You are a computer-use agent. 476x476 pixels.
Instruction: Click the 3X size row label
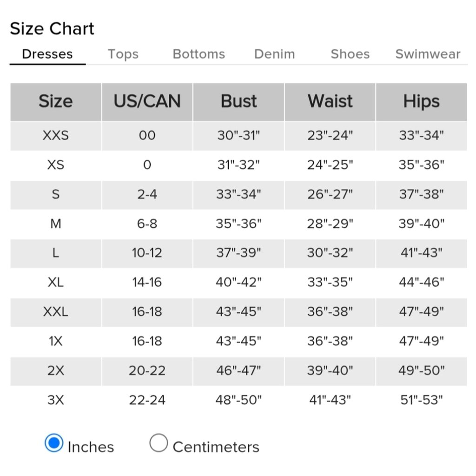(x=56, y=400)
